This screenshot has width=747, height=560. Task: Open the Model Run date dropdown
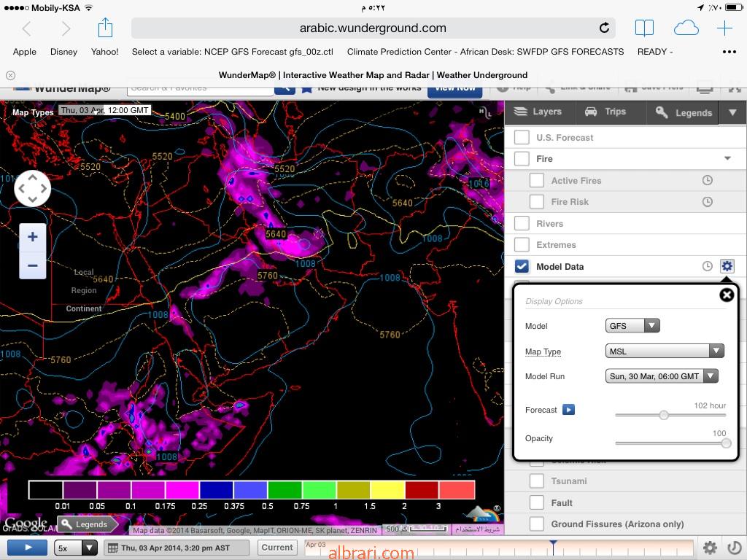[x=661, y=376]
